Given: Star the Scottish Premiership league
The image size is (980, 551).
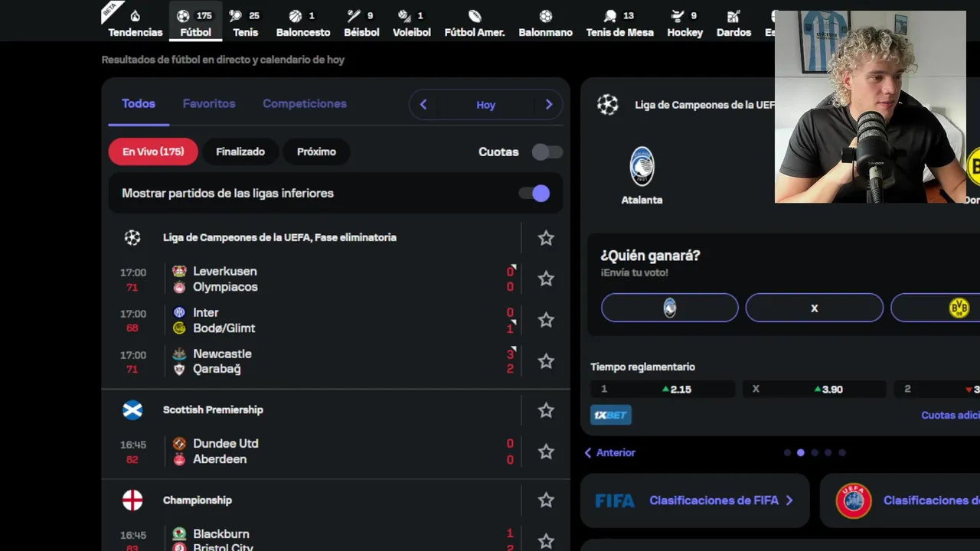Looking at the screenshot, I should tap(546, 410).
